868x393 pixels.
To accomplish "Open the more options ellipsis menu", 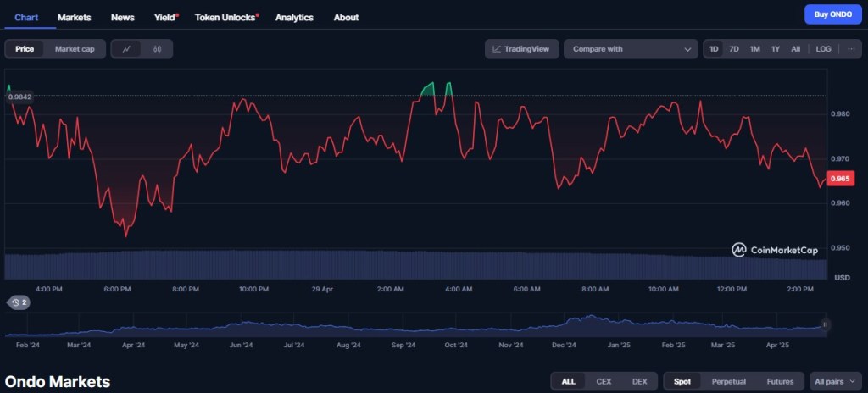I will [851, 49].
